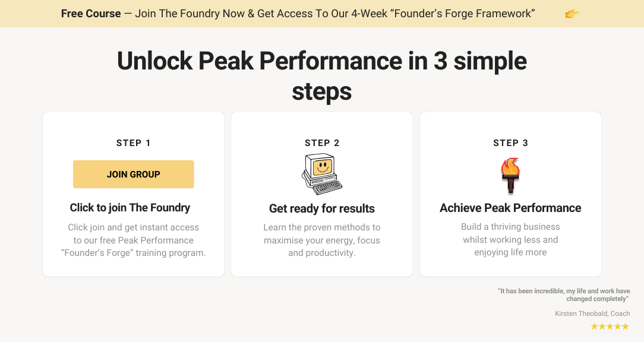The width and height of the screenshot is (644, 342).
Task: Click the flaming torch icon
Action: coord(510,175)
